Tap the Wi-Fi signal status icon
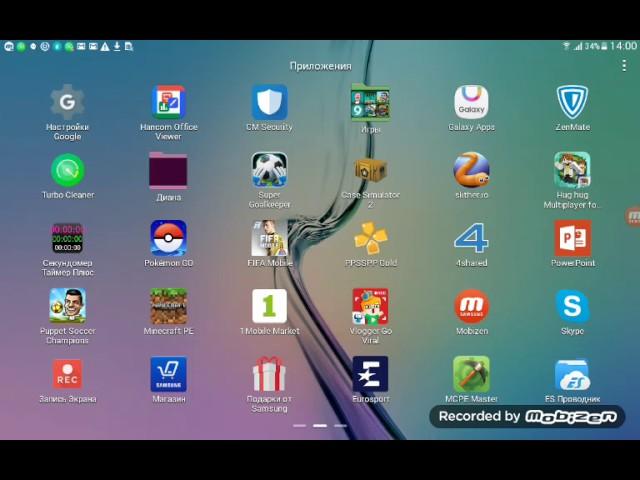 566,46
